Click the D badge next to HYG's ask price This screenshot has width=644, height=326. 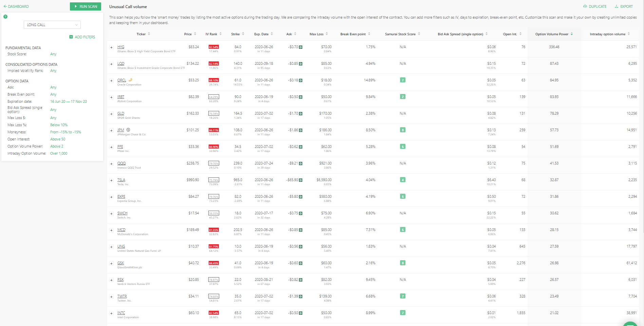pos(300,47)
